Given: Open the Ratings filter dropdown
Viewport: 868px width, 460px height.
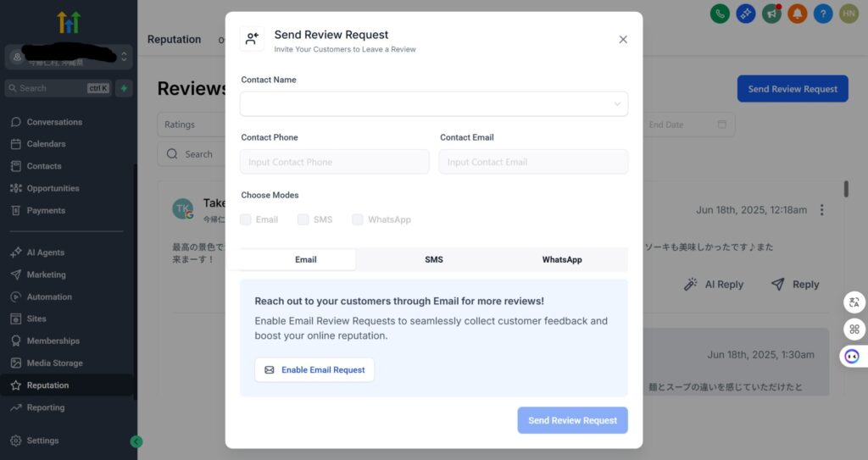Looking at the screenshot, I should (x=191, y=125).
